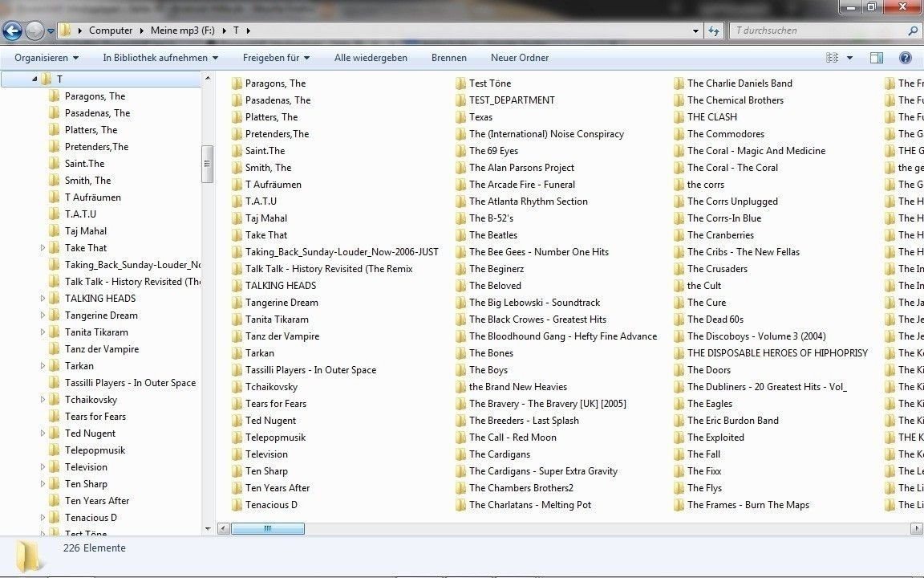
Task: Select 'THE CLASH' folder icon
Action: tap(679, 117)
